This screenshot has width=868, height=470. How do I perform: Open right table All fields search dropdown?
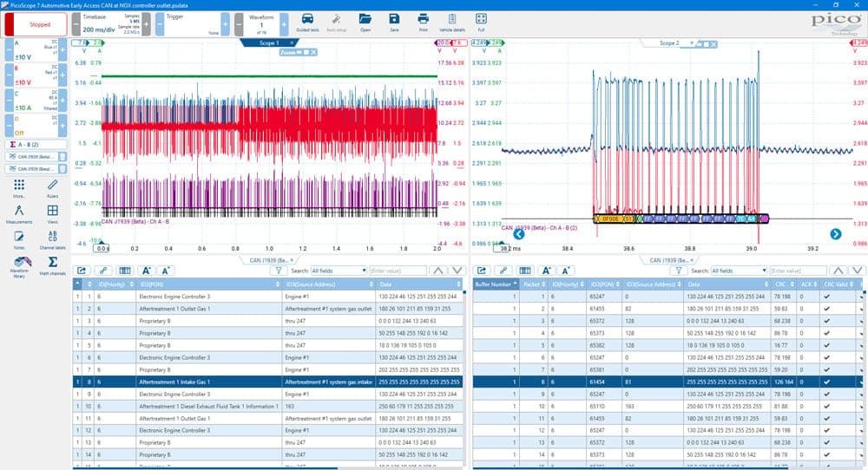coord(739,271)
